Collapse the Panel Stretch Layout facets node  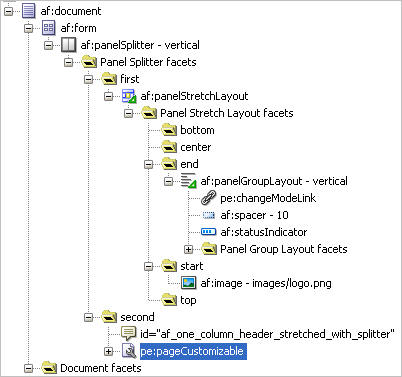tap(129, 113)
